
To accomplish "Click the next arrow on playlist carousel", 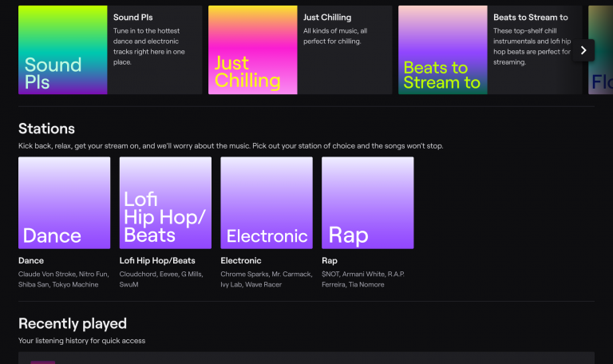I will pos(583,49).
